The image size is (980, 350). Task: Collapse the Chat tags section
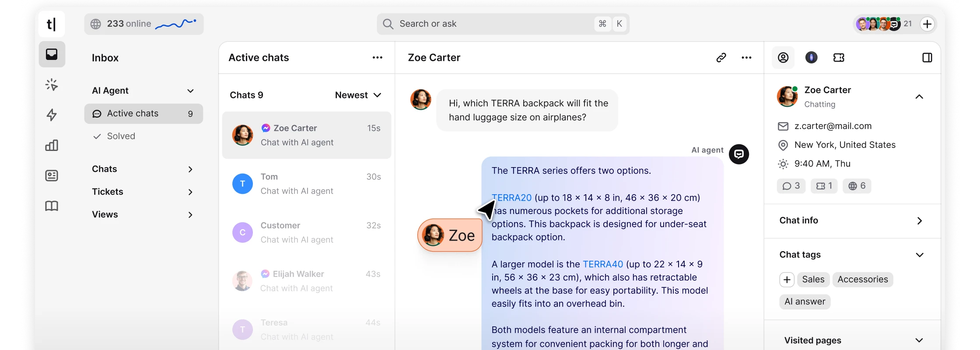point(919,255)
